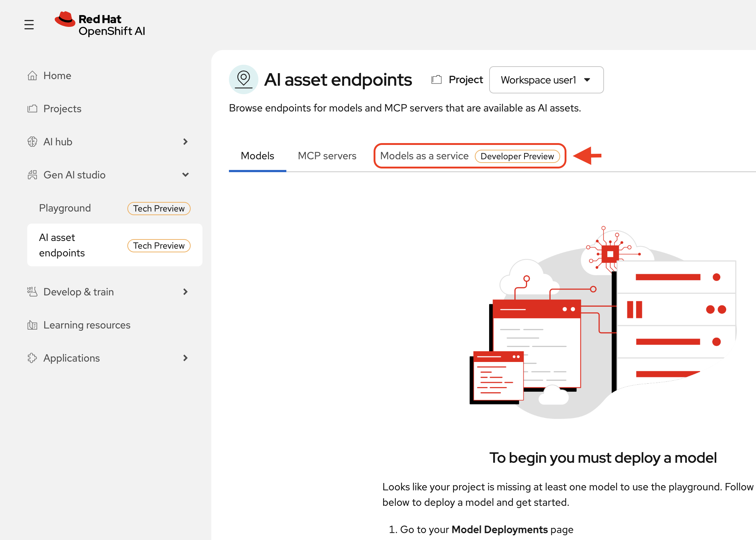Viewport: 756px width, 540px height.
Task: Click the folder icon beside Project label
Action: (437, 79)
